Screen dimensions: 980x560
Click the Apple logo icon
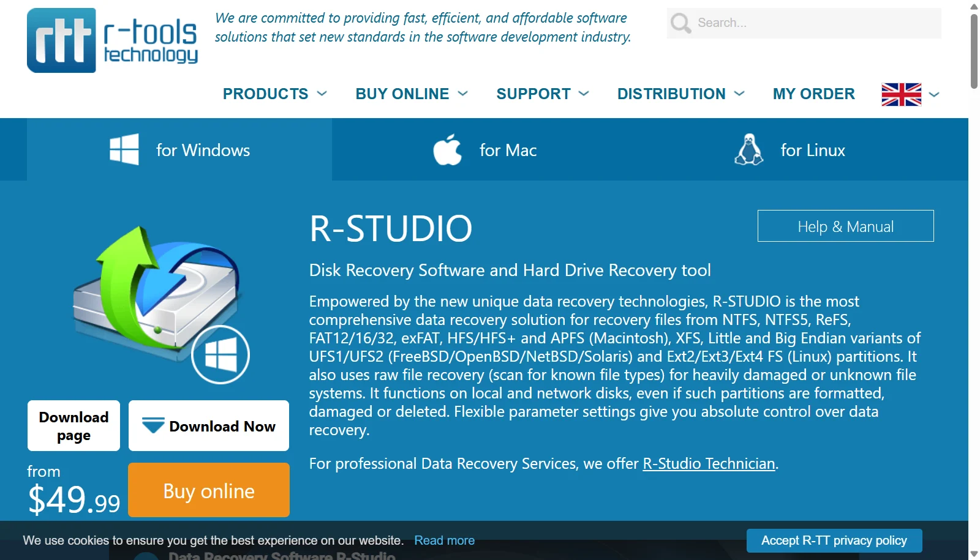[x=448, y=149]
